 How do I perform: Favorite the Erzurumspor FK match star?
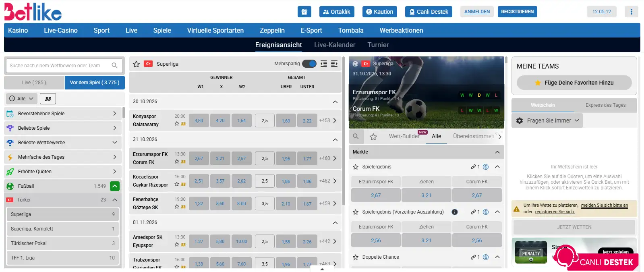177,162
